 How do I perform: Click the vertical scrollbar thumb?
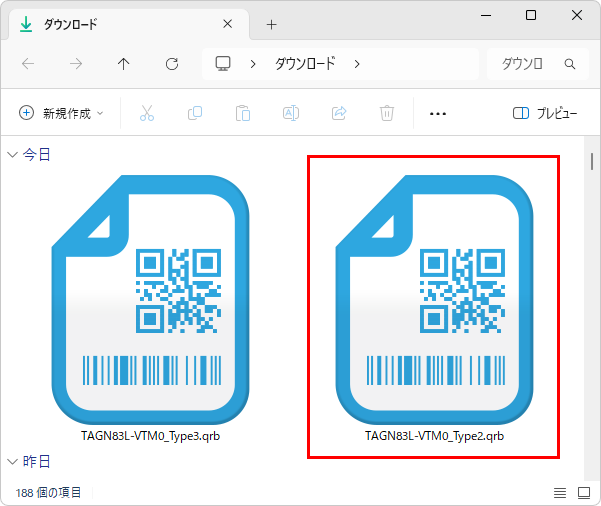(x=592, y=161)
